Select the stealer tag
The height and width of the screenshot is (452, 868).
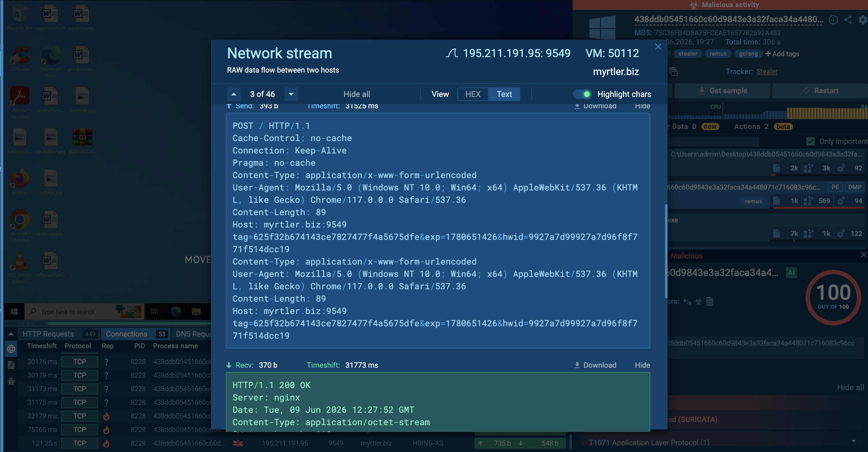(x=687, y=54)
